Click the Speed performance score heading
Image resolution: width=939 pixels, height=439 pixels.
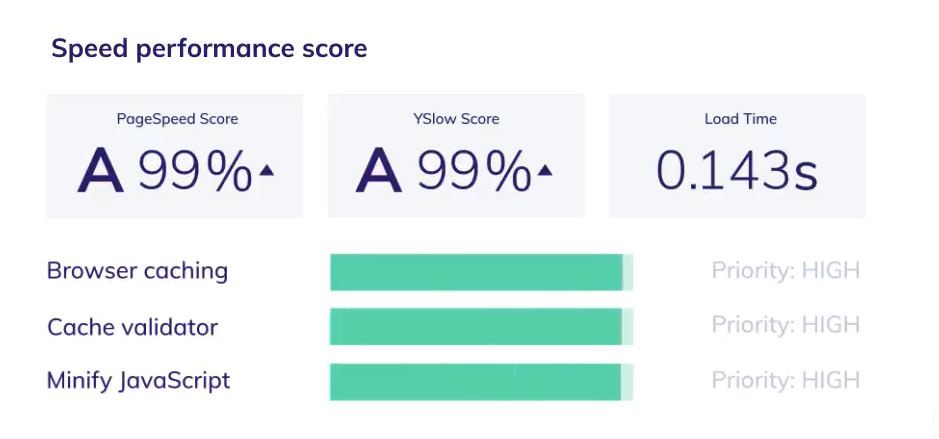[209, 49]
